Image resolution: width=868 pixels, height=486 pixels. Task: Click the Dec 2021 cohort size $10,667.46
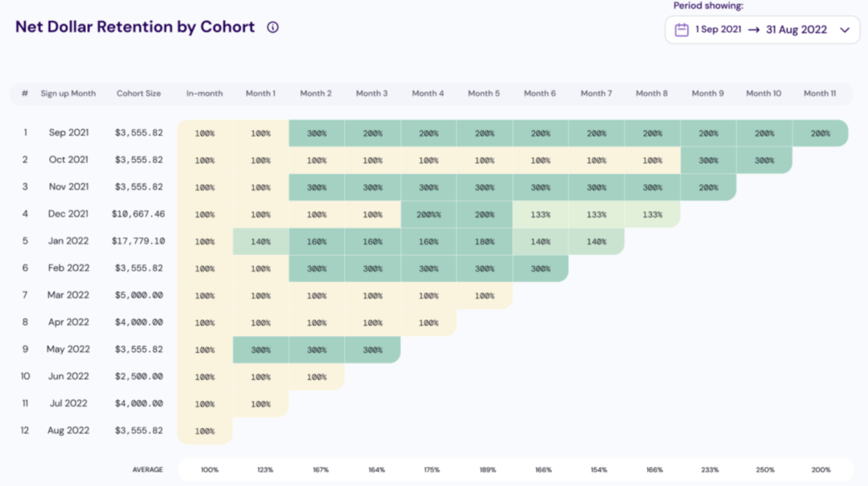pyautogui.click(x=138, y=214)
